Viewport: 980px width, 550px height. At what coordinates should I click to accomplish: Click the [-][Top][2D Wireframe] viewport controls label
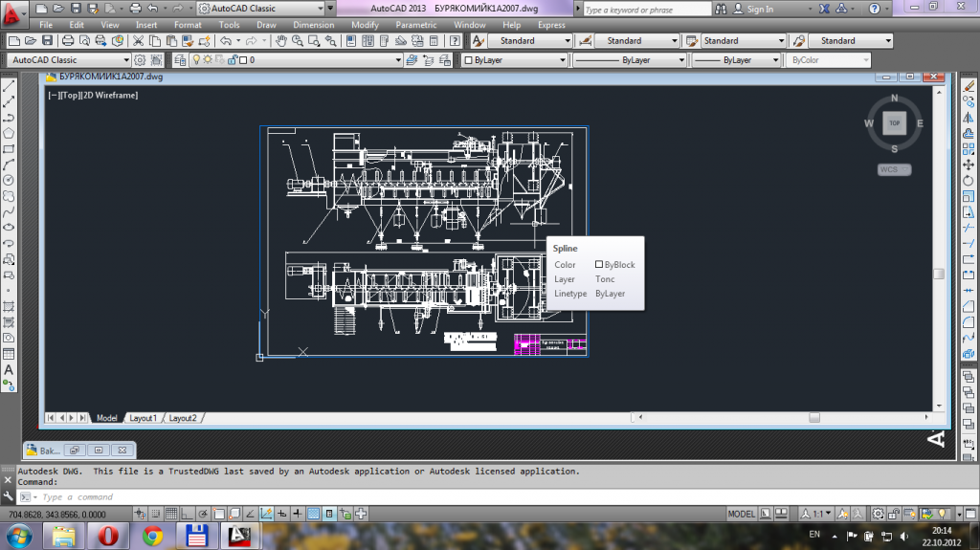[x=93, y=95]
